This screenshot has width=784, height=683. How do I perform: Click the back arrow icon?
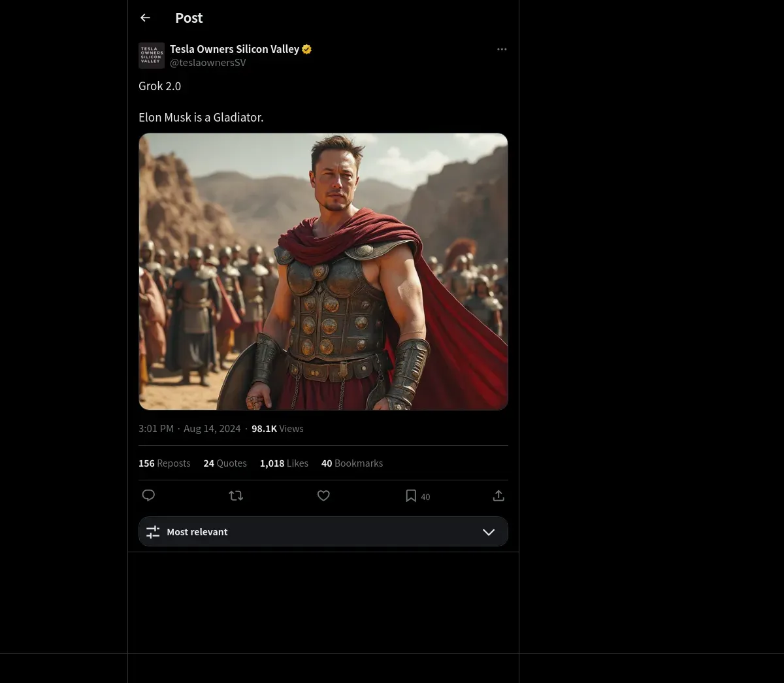pyautogui.click(x=145, y=18)
